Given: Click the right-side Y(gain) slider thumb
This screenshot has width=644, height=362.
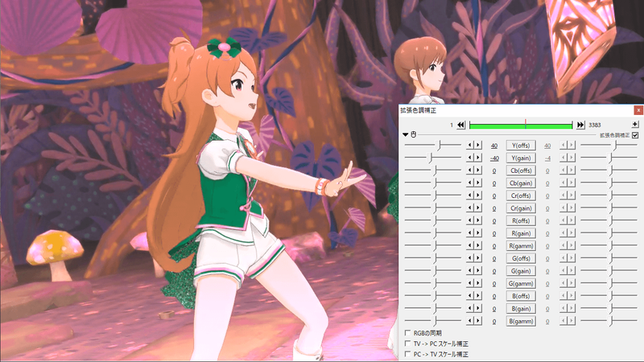Looking at the screenshot, I should [x=611, y=158].
